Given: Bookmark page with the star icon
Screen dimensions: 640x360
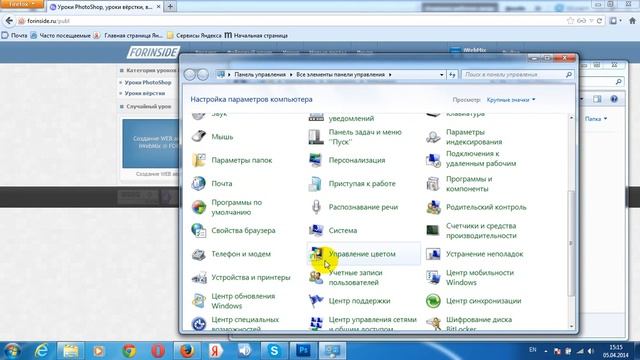Looking at the screenshot, I should 570,21.
